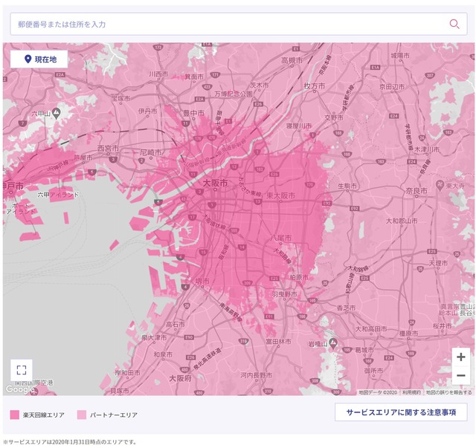The width and height of the screenshot is (476, 448).
Task: Click the パートナーエリア legend color swatch
Action: click(x=82, y=415)
